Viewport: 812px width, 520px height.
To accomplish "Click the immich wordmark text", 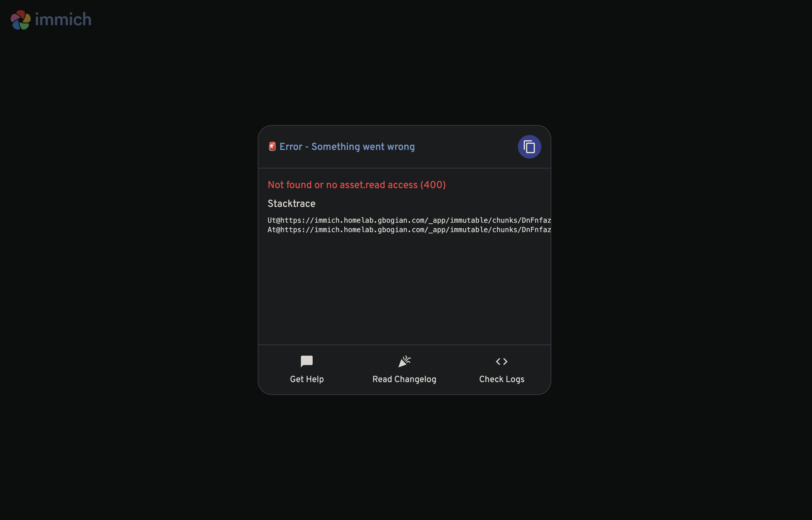I will (63, 20).
